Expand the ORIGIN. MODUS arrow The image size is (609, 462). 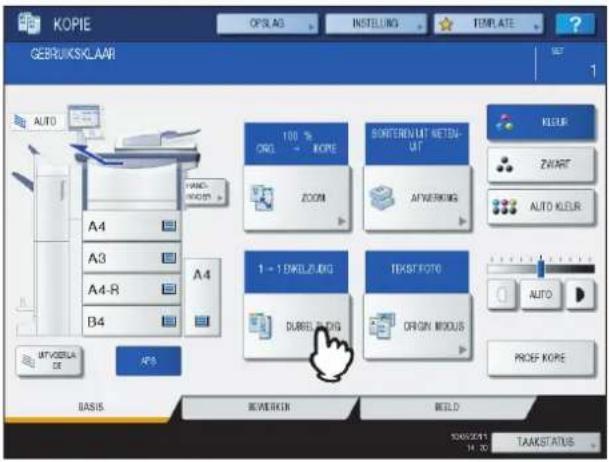click(462, 350)
